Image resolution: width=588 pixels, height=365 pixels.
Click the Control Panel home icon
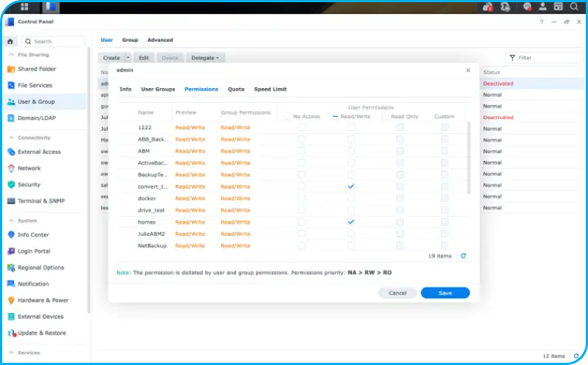11,42
